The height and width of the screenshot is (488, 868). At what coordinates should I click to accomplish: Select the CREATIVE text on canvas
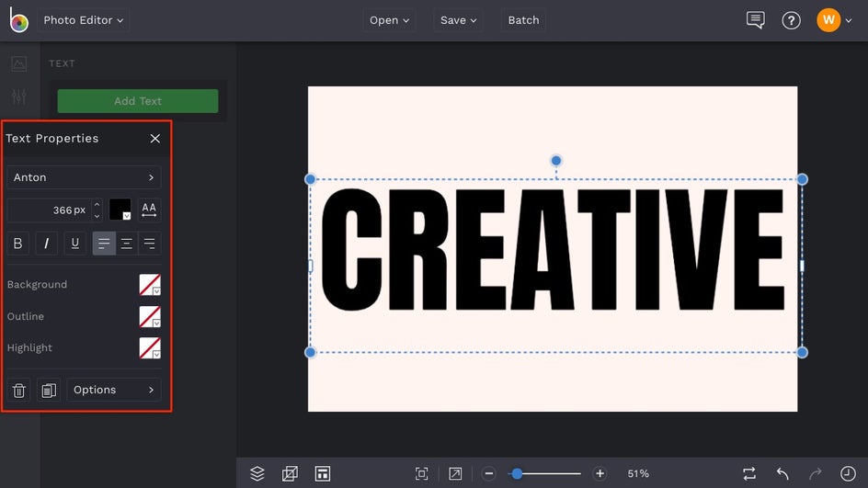coord(553,249)
